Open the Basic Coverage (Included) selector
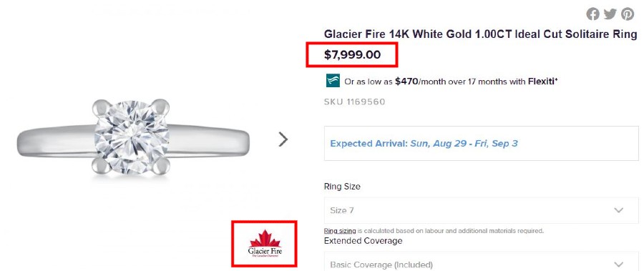The width and height of the screenshot is (644, 271). [x=482, y=262]
